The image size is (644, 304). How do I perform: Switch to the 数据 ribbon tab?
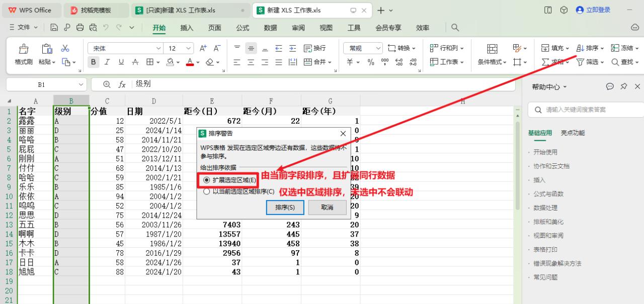270,28
